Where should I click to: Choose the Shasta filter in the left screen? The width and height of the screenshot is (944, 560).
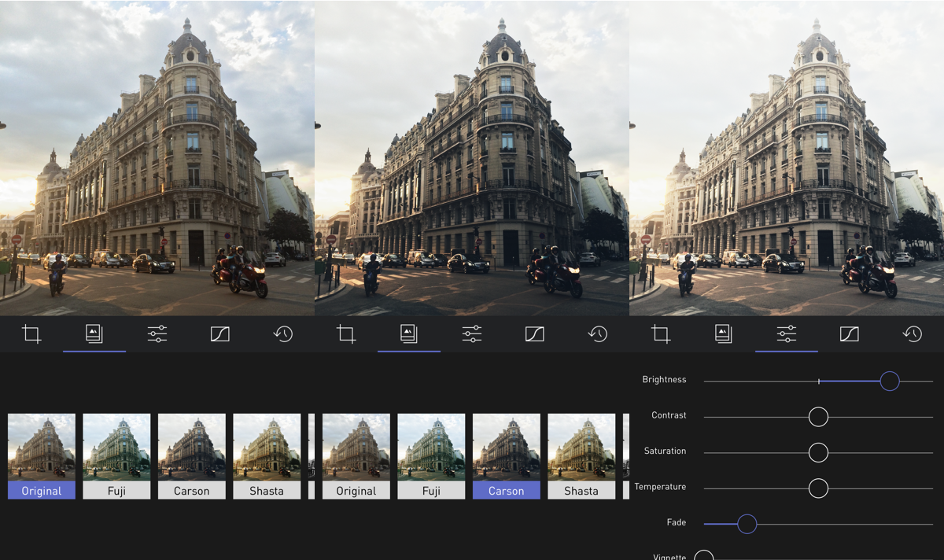(x=267, y=456)
